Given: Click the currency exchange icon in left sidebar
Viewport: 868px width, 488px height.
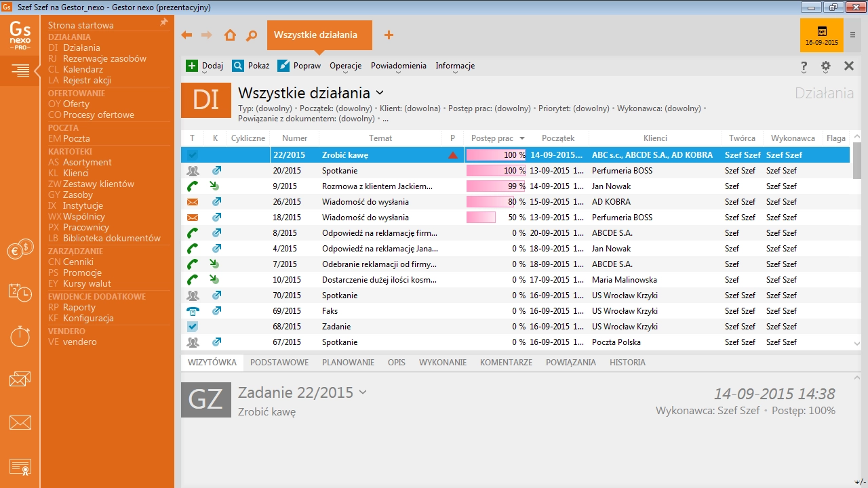Looking at the screenshot, I should pyautogui.click(x=20, y=249).
